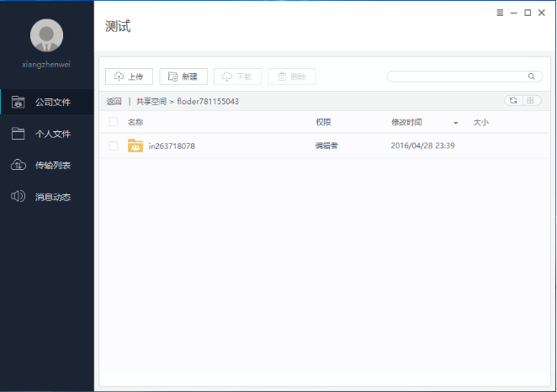This screenshot has width=557, height=392.
Task: Open the in263718078 folder icon
Action: click(x=135, y=146)
